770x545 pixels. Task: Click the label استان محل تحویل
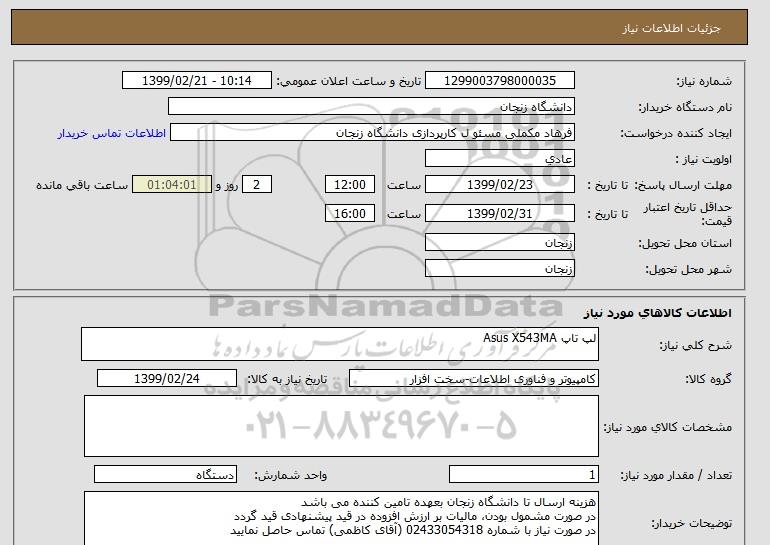(685, 243)
